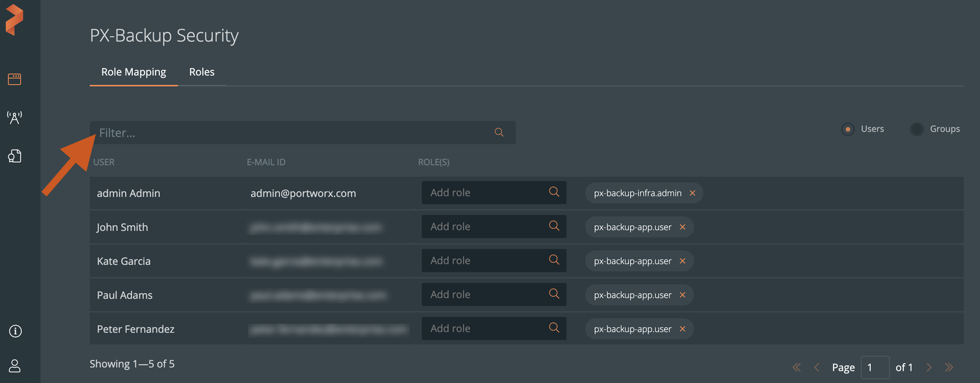Select the Users radio button
The width and height of the screenshot is (980, 383).
point(848,129)
